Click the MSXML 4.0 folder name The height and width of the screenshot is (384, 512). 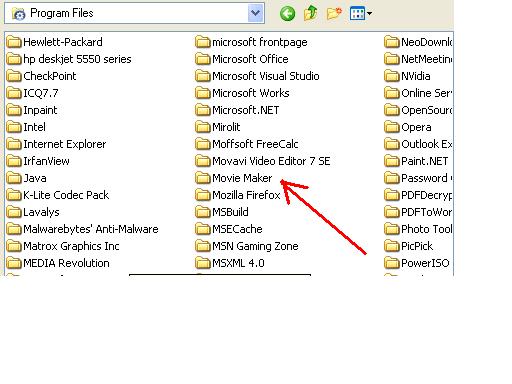click(x=238, y=263)
